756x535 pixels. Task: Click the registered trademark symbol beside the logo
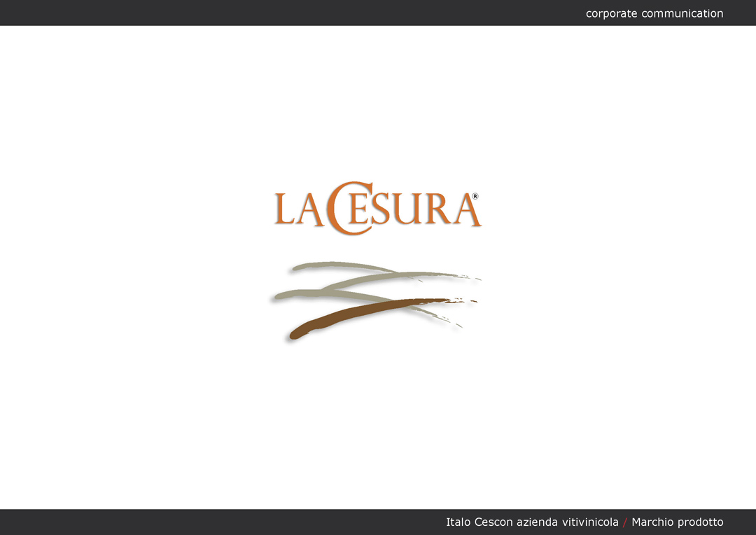pyautogui.click(x=475, y=197)
